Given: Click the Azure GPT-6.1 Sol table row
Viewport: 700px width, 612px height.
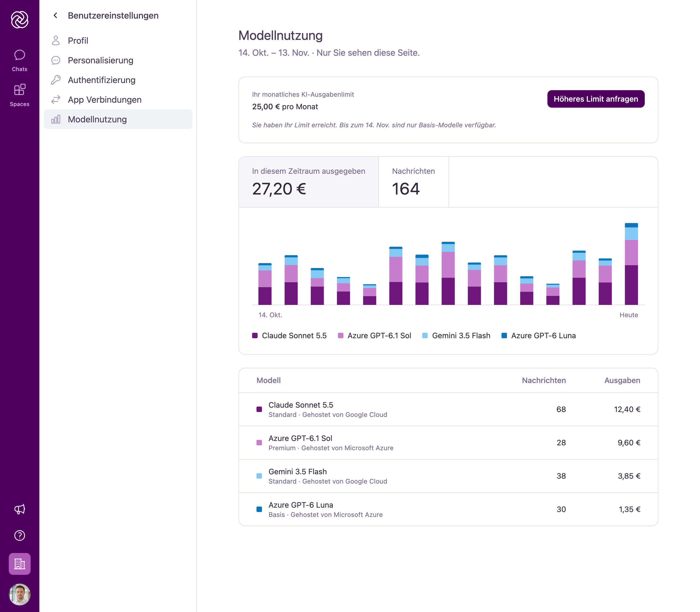Looking at the screenshot, I should pos(448,443).
